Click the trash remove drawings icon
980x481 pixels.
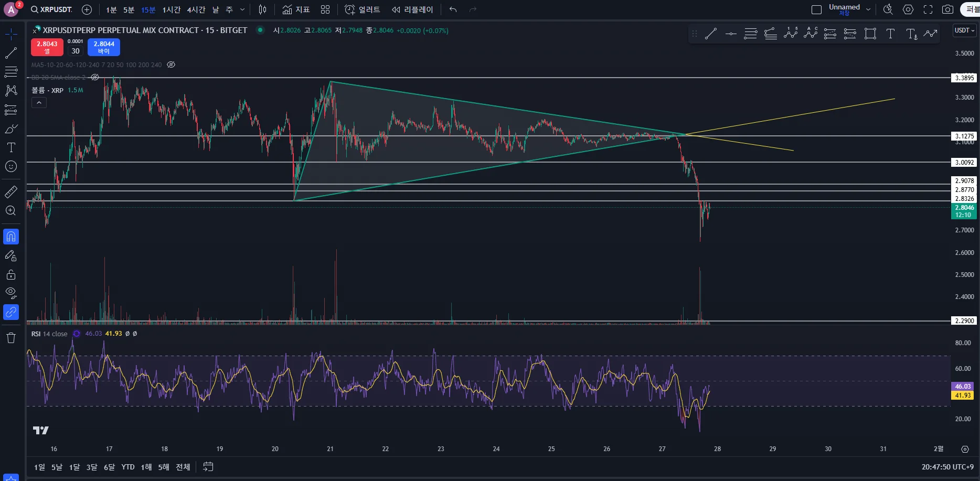coord(10,338)
